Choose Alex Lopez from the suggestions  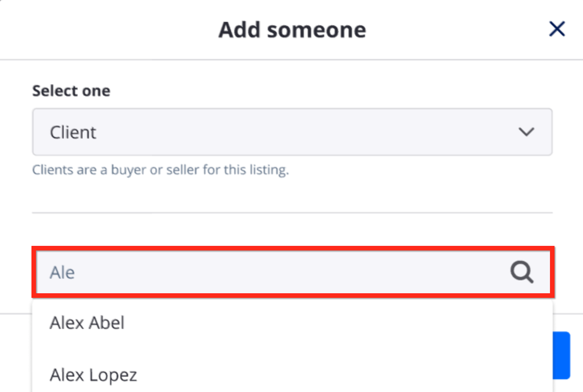point(93,375)
